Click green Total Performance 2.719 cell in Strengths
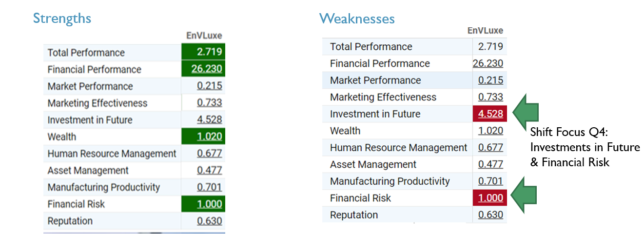Screen dimensions: 644x235 point(210,53)
